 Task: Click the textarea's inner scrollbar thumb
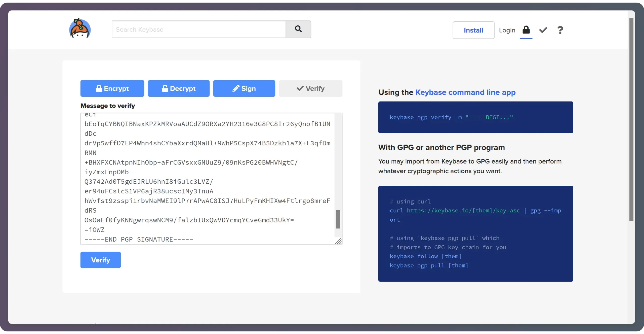tap(338, 219)
